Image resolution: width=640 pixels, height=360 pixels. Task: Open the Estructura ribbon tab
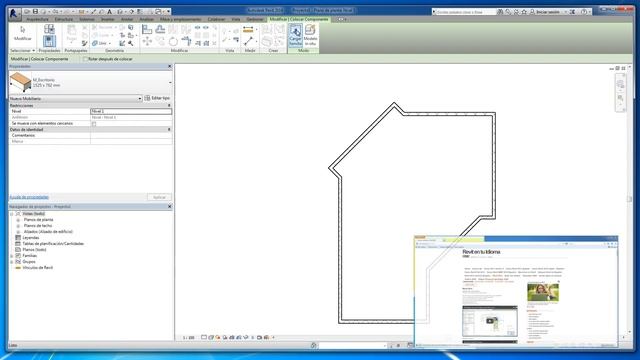click(x=64, y=19)
